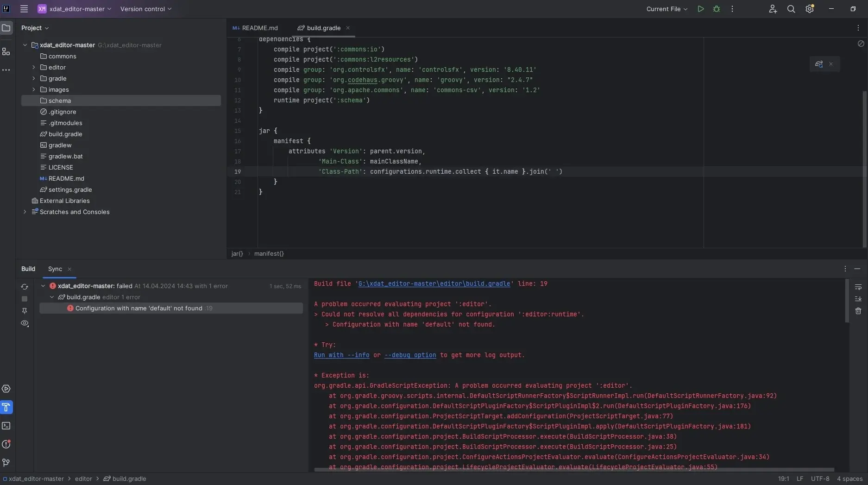Reload Gradle project sync icon
The width and height of the screenshot is (868, 485).
tap(25, 287)
